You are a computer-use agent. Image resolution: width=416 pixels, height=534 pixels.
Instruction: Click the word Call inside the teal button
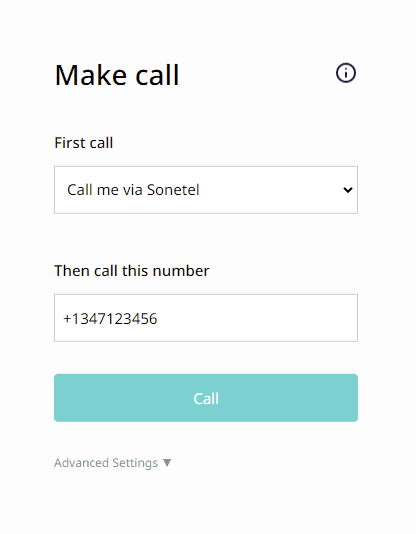(206, 398)
